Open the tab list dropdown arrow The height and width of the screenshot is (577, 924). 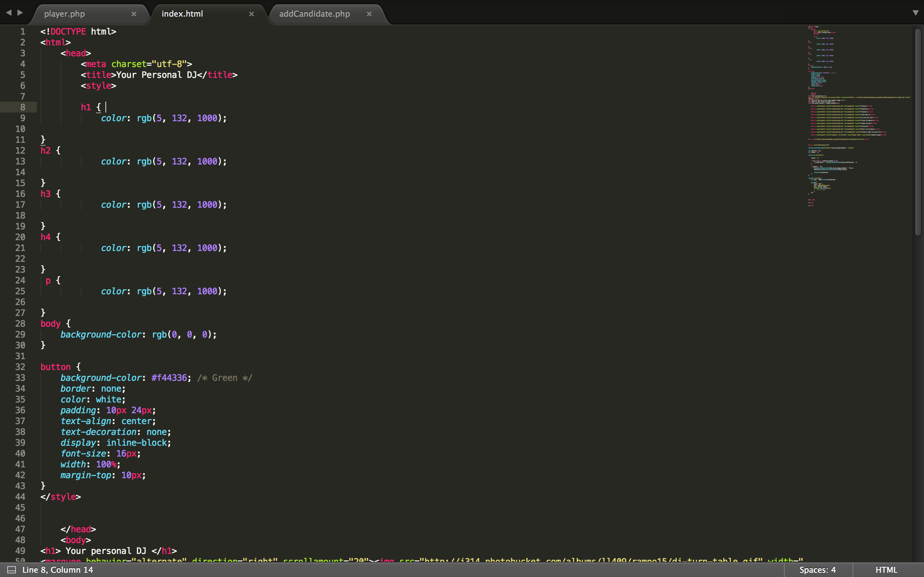click(x=916, y=13)
